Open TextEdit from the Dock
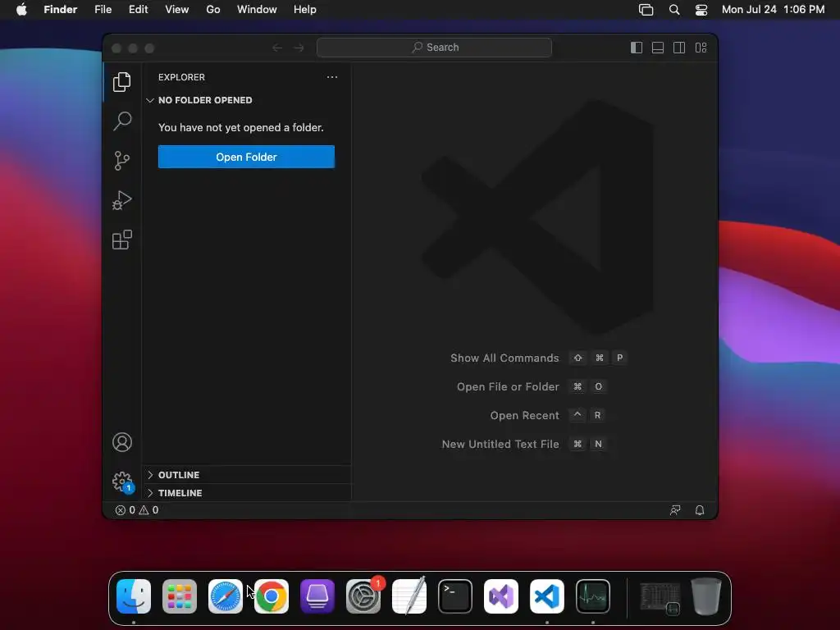The image size is (840, 630). tap(409, 596)
